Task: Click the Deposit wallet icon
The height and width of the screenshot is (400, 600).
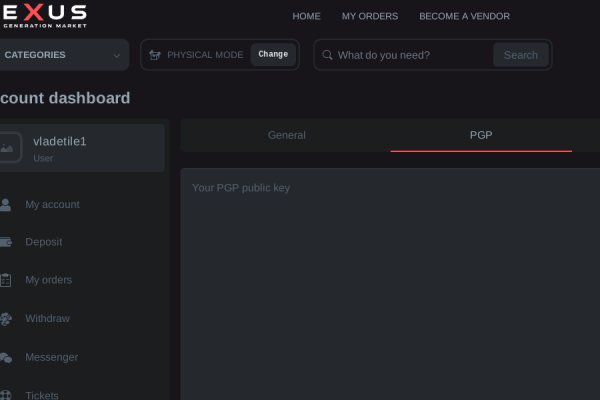Action: tap(6, 242)
